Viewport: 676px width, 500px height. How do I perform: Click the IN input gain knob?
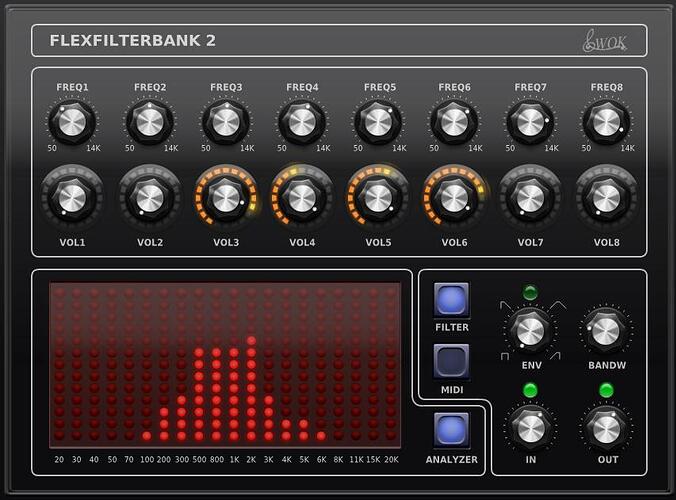531,428
